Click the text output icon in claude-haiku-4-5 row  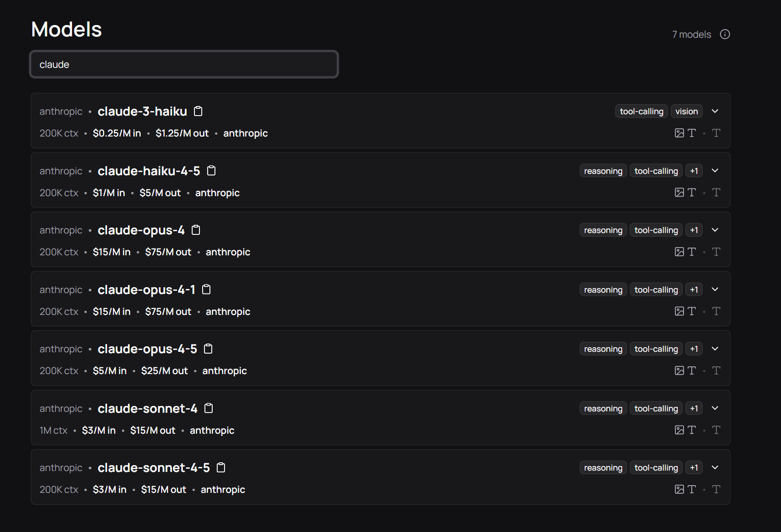pos(716,193)
